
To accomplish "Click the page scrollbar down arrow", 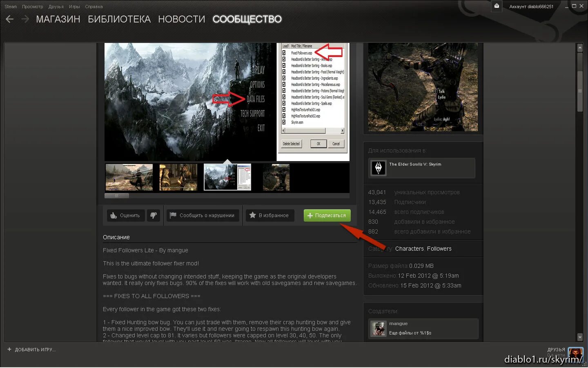I will coord(580,337).
